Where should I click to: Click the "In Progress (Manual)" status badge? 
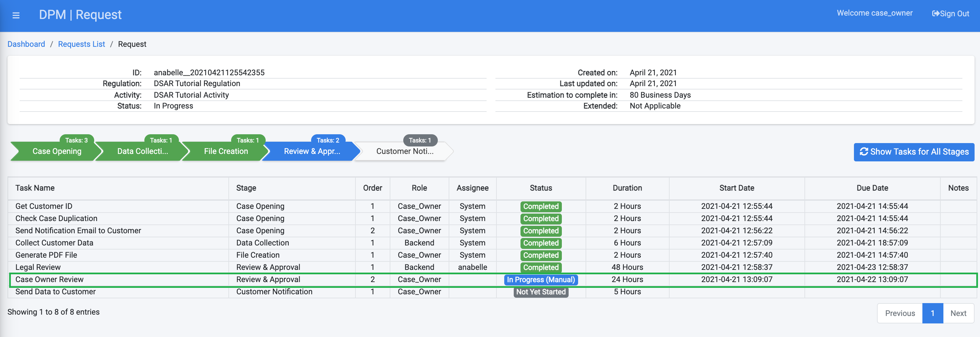541,279
